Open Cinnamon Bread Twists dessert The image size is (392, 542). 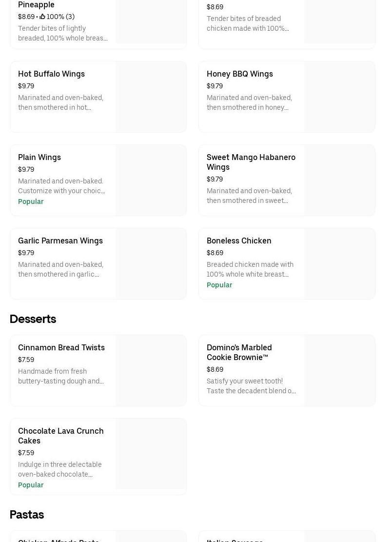pos(61,347)
